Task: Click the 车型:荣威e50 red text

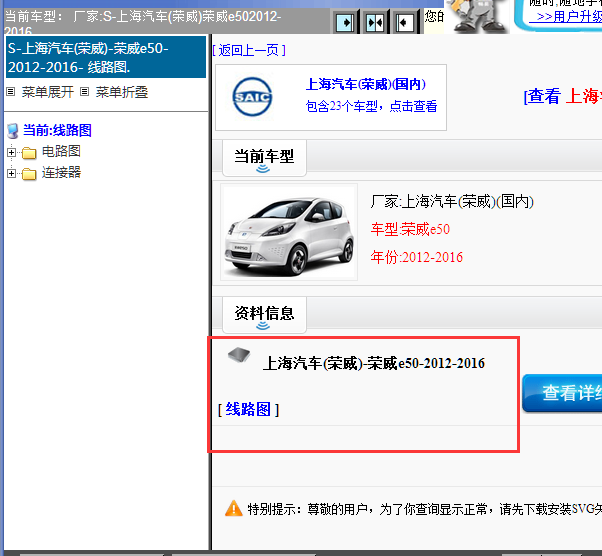Action: (x=410, y=229)
